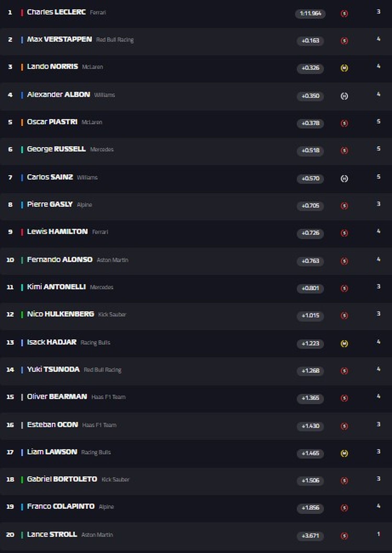Screen dimensions: 392x553
Task: Select Fernando Alonso's driver name
Action: 60,260
